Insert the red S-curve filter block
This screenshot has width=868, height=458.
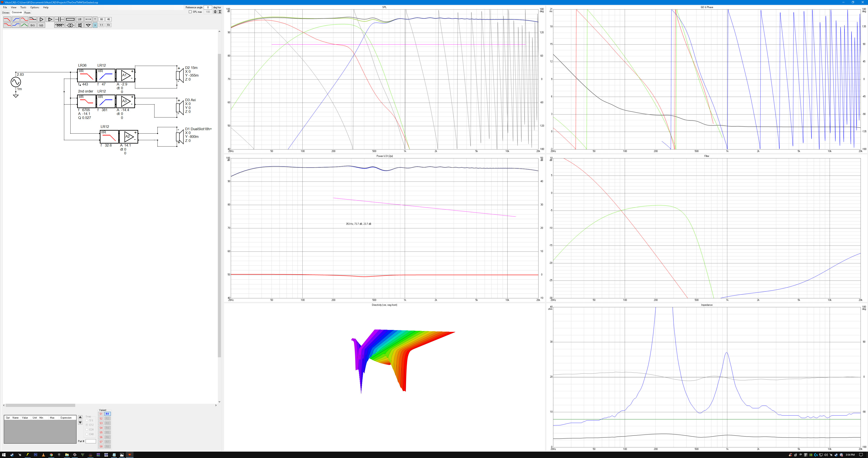(x=24, y=19)
